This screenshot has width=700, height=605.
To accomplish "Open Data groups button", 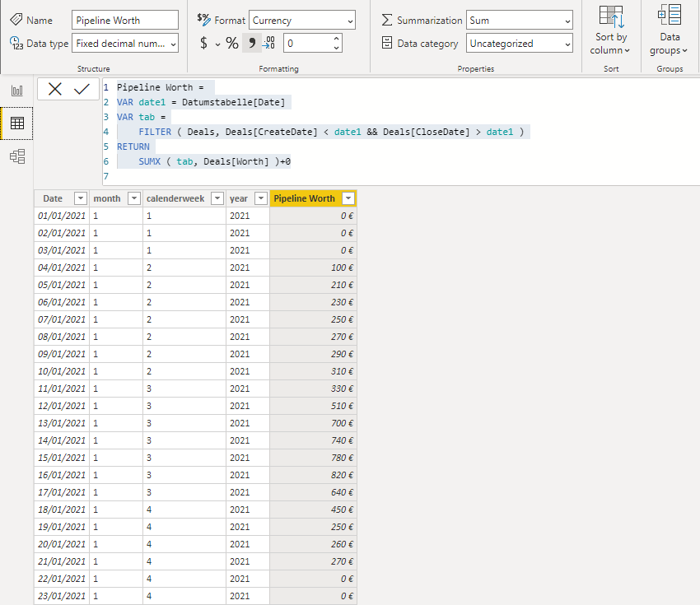I will point(670,30).
